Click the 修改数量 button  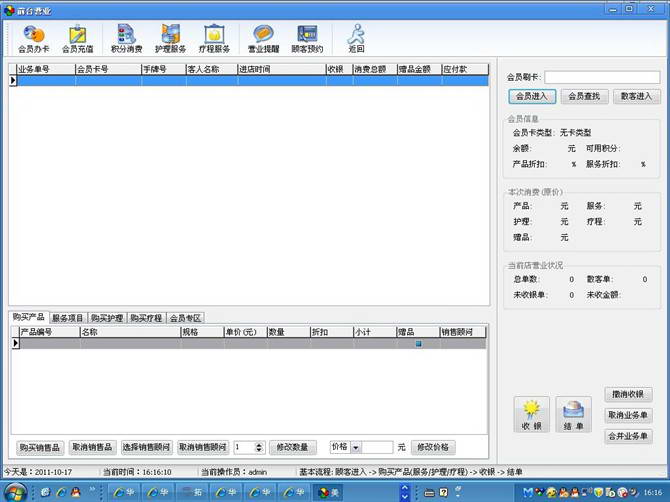[x=292, y=447]
